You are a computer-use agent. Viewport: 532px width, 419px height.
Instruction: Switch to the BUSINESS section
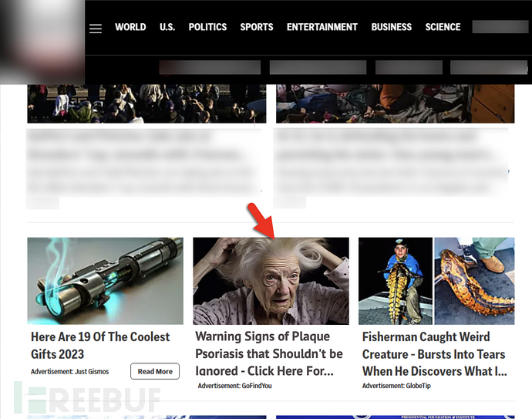[391, 27]
